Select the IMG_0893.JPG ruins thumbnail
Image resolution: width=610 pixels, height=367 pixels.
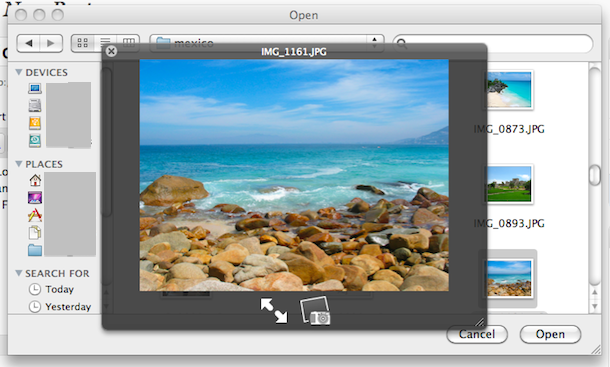510,184
